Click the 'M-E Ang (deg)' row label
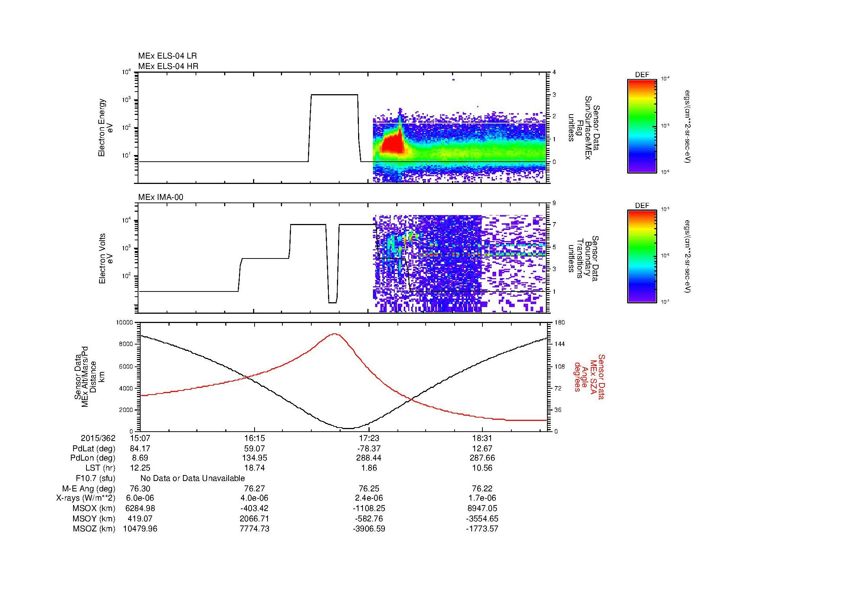868x613 pixels. pyautogui.click(x=89, y=489)
